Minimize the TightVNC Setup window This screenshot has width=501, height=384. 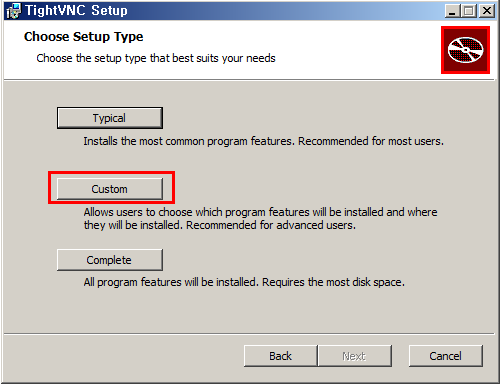tap(453, 11)
